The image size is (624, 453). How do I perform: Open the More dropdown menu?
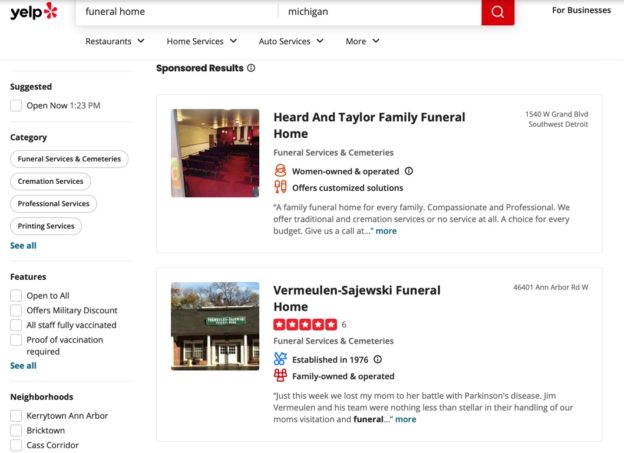coord(363,41)
